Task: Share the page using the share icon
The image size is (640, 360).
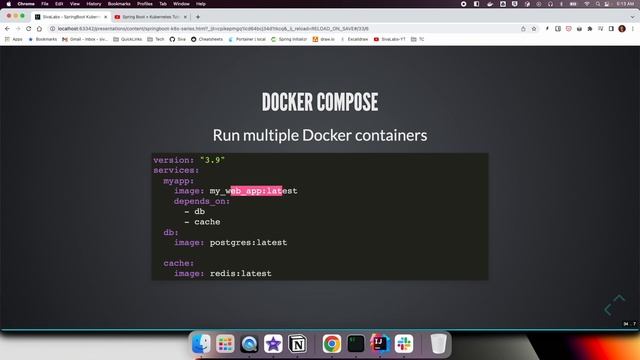Action: click(x=523, y=29)
